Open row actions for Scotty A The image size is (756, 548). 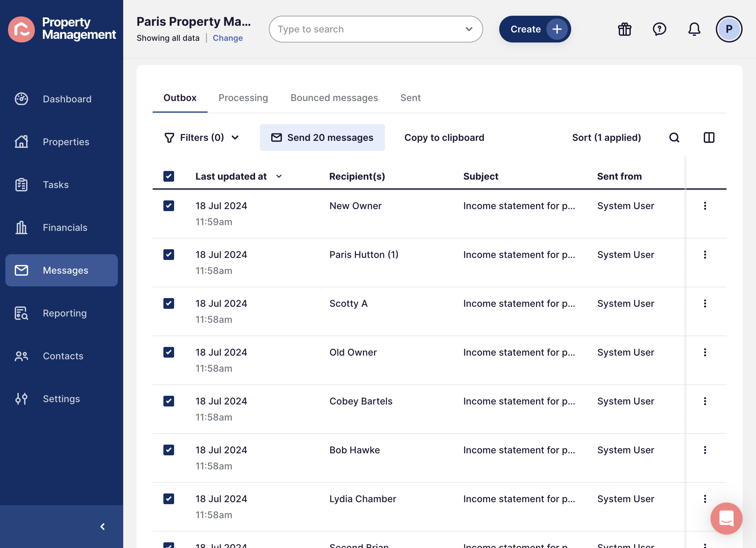coord(705,303)
